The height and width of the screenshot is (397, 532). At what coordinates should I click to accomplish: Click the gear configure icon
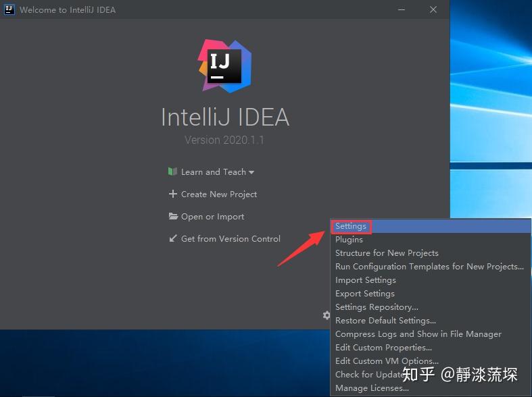tap(326, 315)
